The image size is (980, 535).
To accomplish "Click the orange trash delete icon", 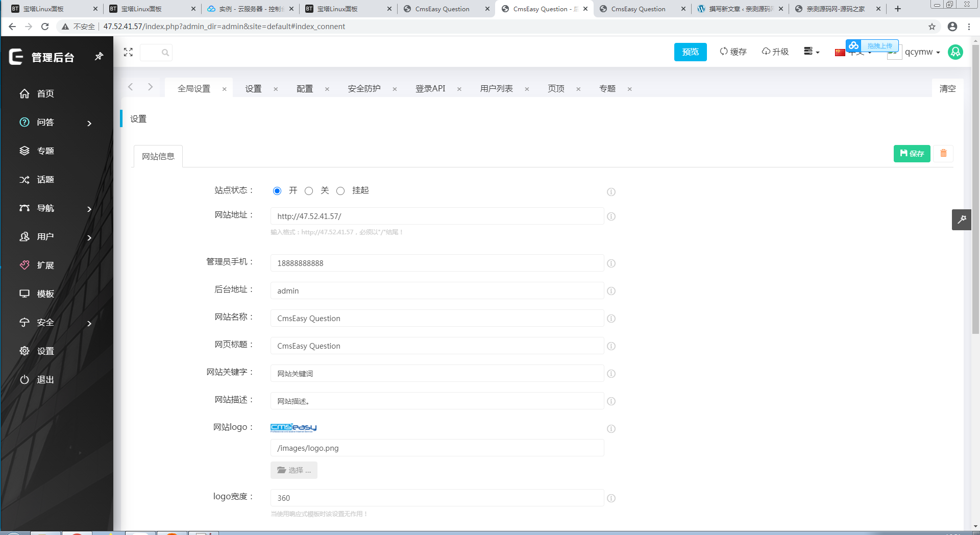I will pyautogui.click(x=943, y=153).
